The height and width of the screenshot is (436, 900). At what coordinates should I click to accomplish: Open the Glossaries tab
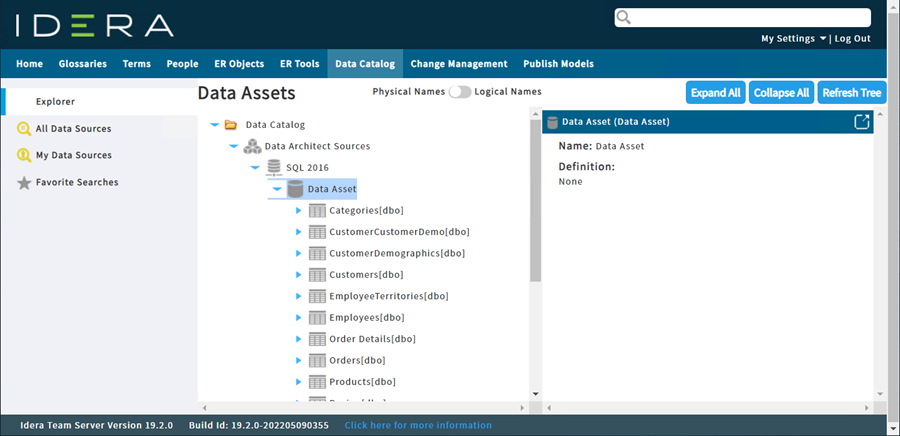[x=83, y=64]
